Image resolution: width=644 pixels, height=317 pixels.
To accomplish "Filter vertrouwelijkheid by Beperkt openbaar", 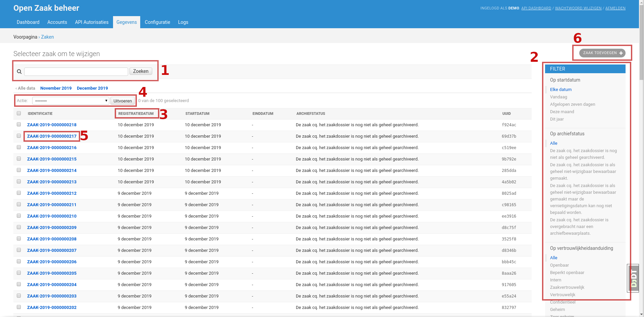I will (x=567, y=273).
